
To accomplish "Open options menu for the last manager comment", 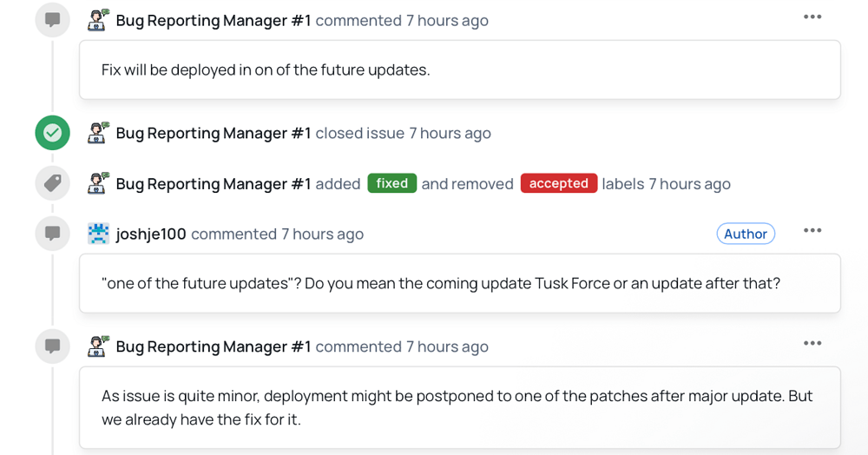I will coord(812,344).
